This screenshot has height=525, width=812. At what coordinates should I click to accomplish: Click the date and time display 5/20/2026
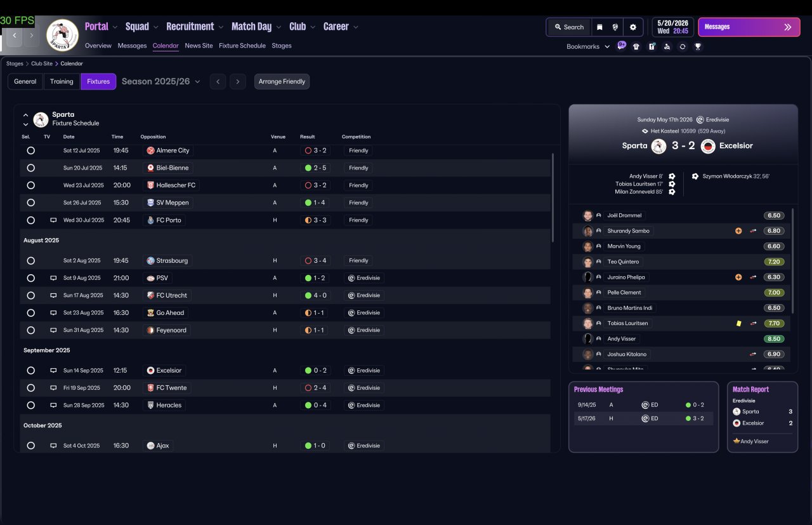673,27
